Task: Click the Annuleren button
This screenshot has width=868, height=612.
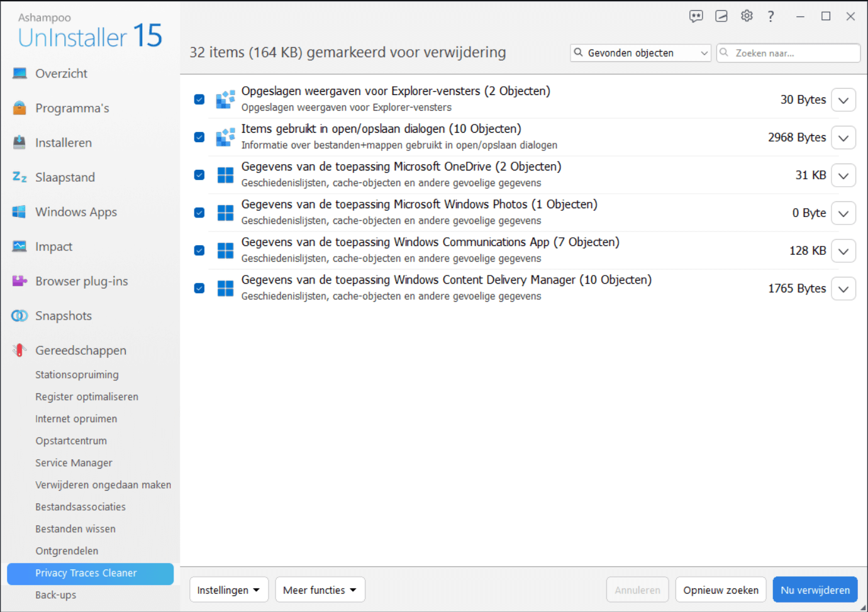Action: [x=637, y=590]
